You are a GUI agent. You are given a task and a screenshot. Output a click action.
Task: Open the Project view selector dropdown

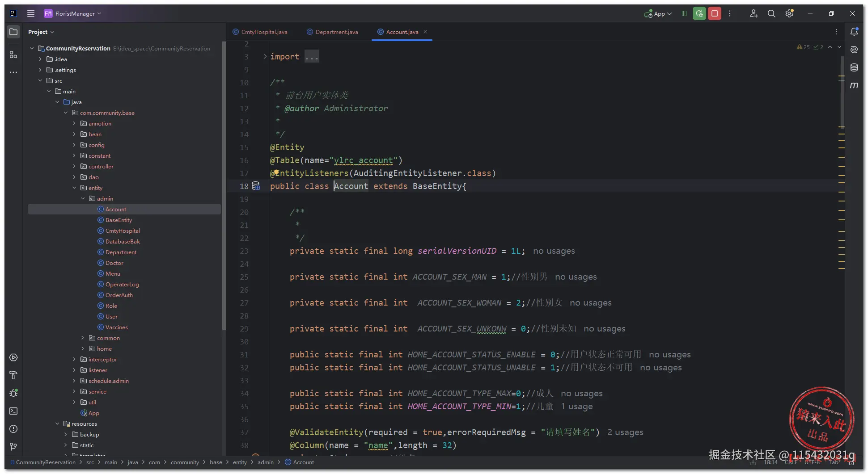(41, 32)
